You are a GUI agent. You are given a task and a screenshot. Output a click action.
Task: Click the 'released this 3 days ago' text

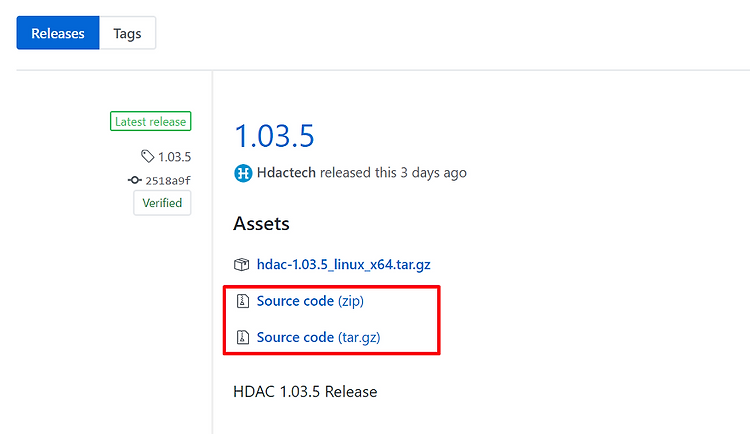(x=393, y=172)
